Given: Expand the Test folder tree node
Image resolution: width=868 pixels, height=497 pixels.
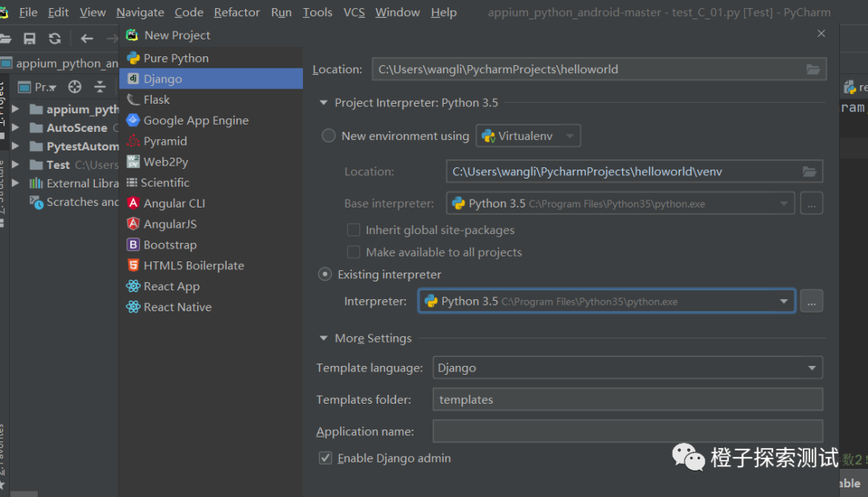Looking at the screenshot, I should (15, 165).
